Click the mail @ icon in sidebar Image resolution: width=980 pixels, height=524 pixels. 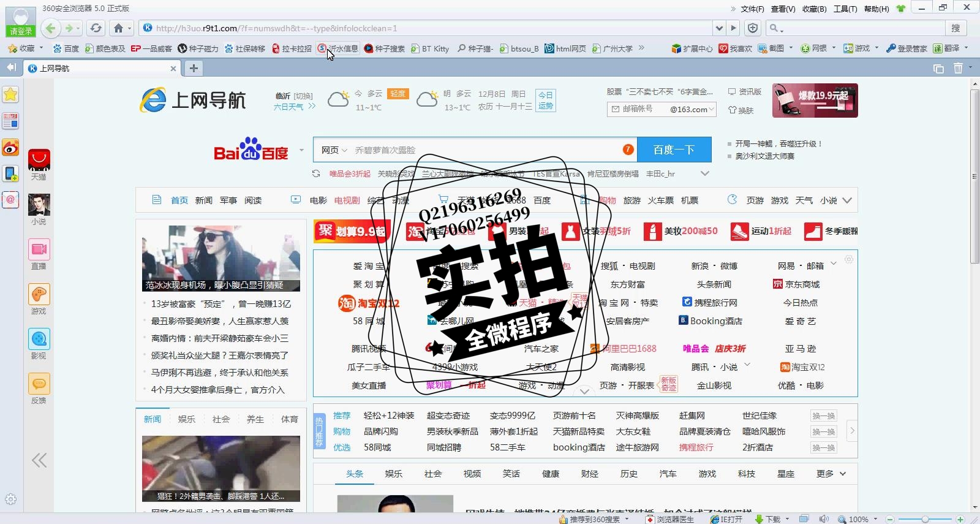coord(10,200)
